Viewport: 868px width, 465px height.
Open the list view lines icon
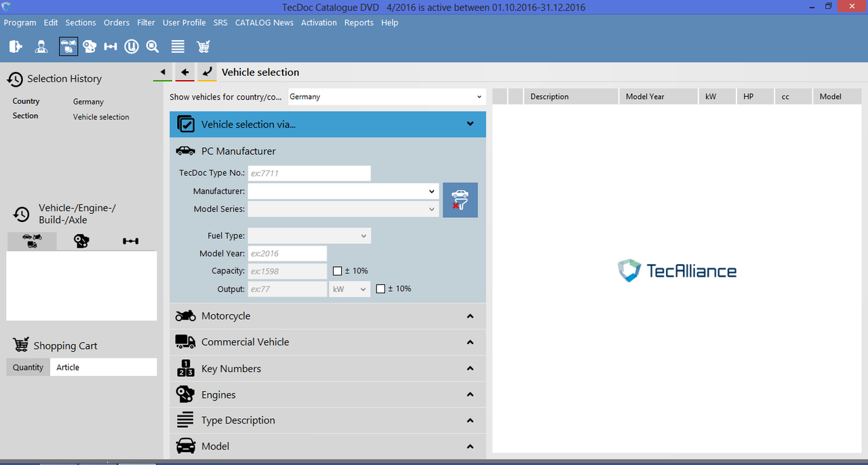coord(178,46)
